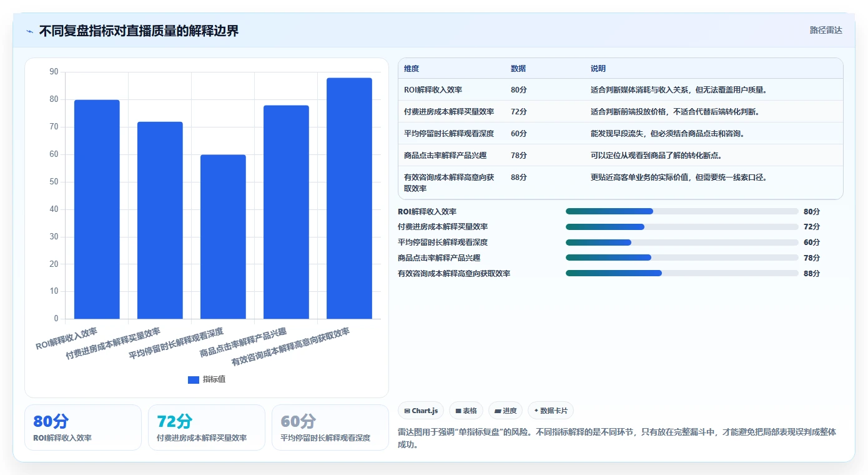Click the 有效咨询成本解释高意向获取效率 progress bar
868x475 pixels.
[682, 273]
